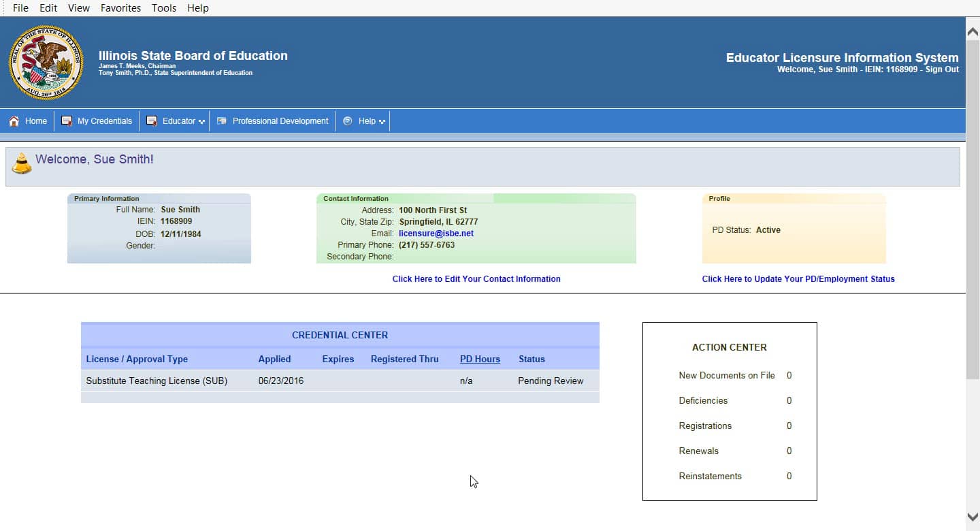Click Here to Update Your PD/Employment Status
Image resolution: width=980 pixels, height=531 pixels.
(x=798, y=279)
